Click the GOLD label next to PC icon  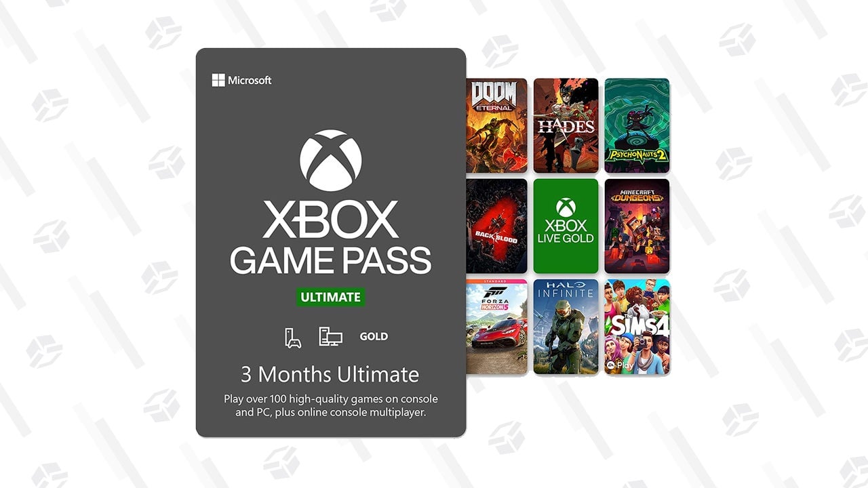[374, 336]
